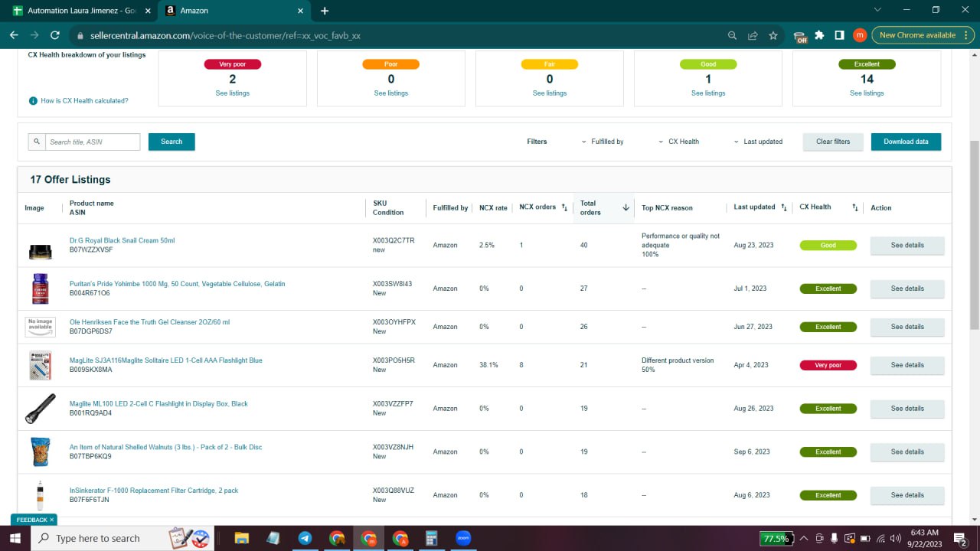The height and width of the screenshot is (551, 980).
Task: Launch Zoom from the taskbar
Action: 462,538
